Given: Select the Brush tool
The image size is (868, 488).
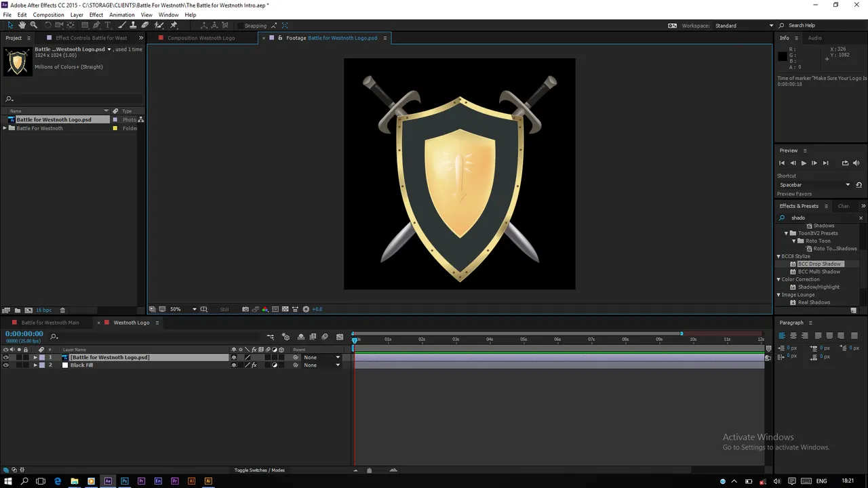Looking at the screenshot, I should [121, 25].
